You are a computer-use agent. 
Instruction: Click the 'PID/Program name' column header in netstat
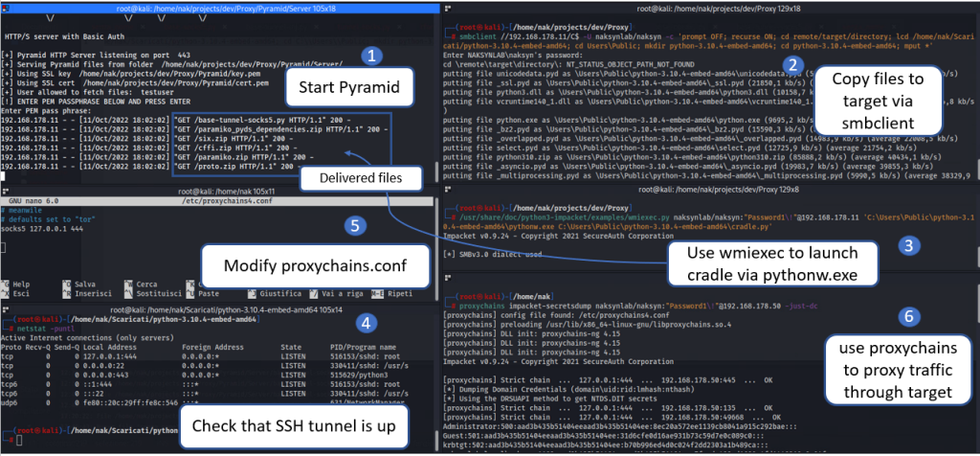pyautogui.click(x=363, y=347)
